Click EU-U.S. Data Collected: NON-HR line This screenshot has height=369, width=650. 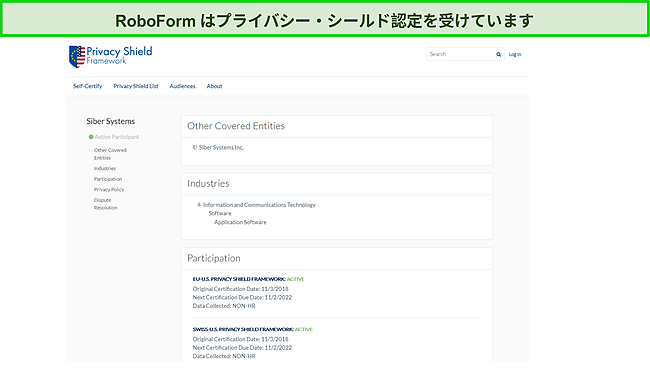pos(224,306)
